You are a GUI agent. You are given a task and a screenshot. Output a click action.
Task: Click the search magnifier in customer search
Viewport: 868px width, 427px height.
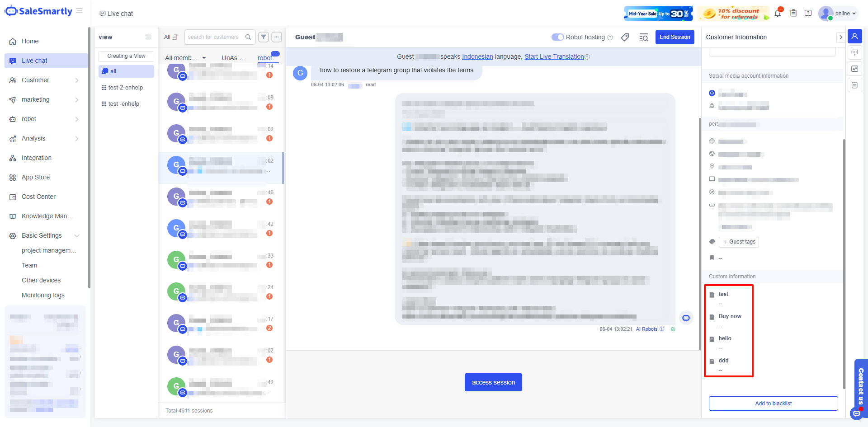pyautogui.click(x=248, y=37)
